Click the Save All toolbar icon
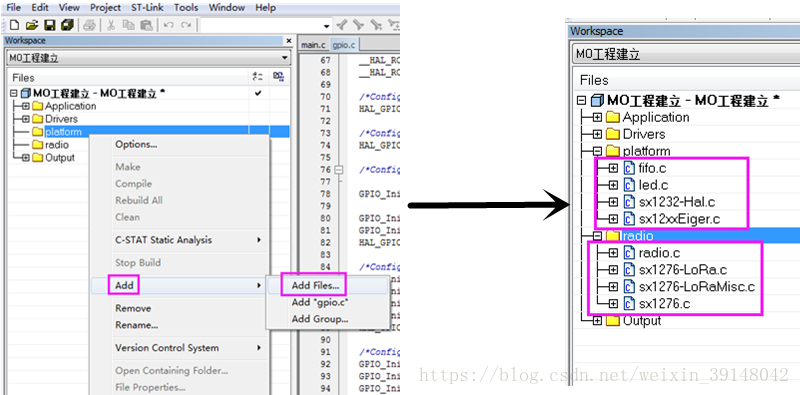 coord(67,24)
